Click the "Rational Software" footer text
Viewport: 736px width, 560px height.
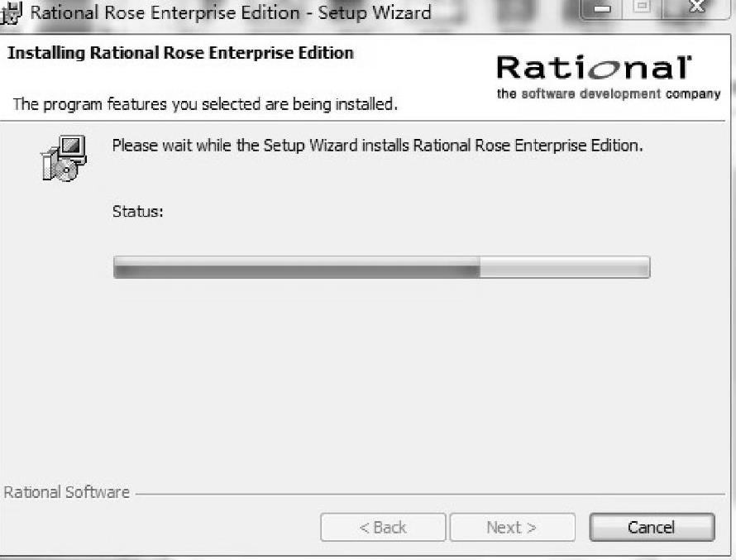pos(67,492)
